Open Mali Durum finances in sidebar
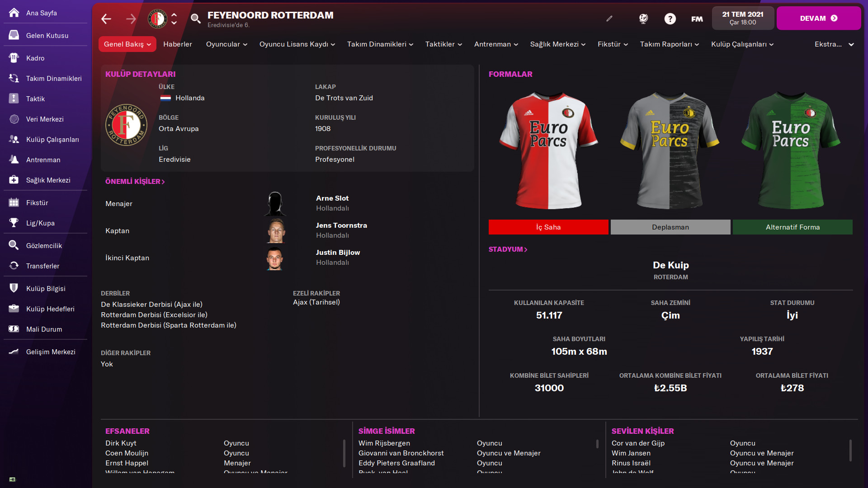 pyautogui.click(x=44, y=329)
